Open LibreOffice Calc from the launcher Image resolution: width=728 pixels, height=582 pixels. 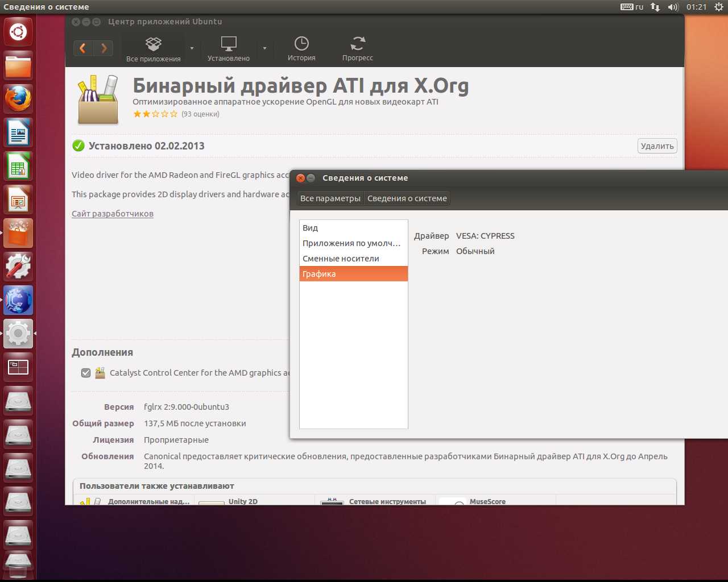pos(18,166)
